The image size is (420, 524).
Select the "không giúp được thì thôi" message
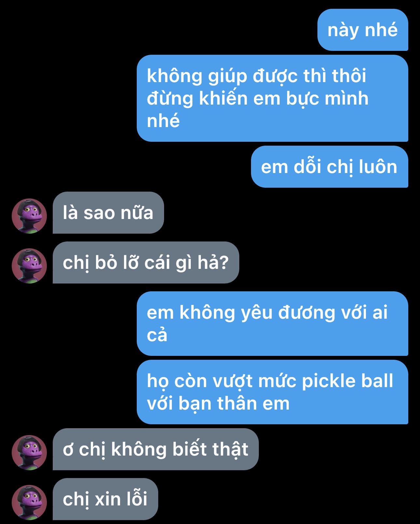pos(273,98)
